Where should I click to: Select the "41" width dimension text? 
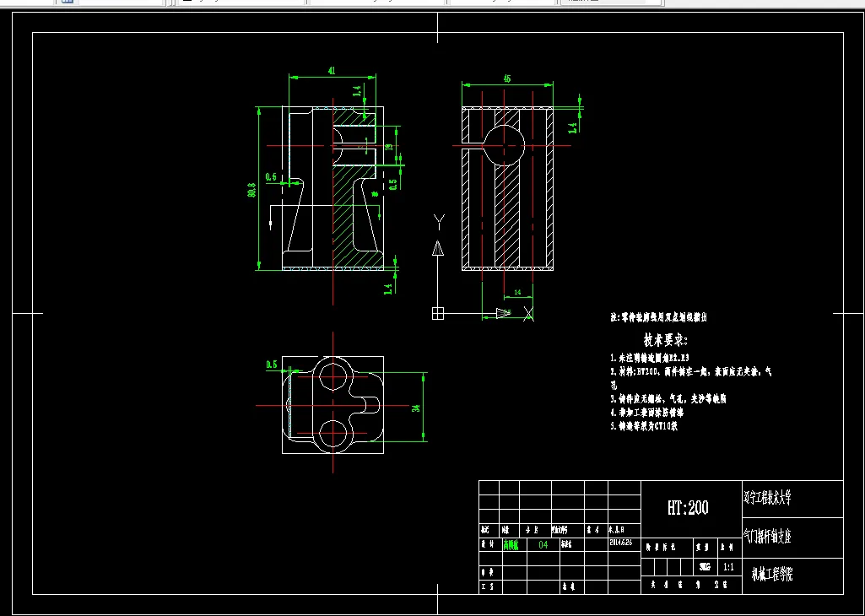[332, 71]
